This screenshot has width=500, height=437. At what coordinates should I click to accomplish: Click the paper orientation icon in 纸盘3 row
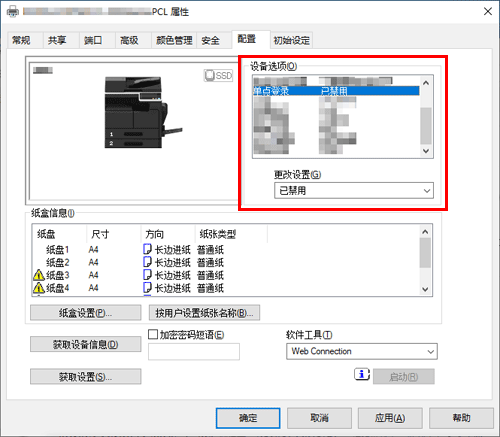click(147, 275)
